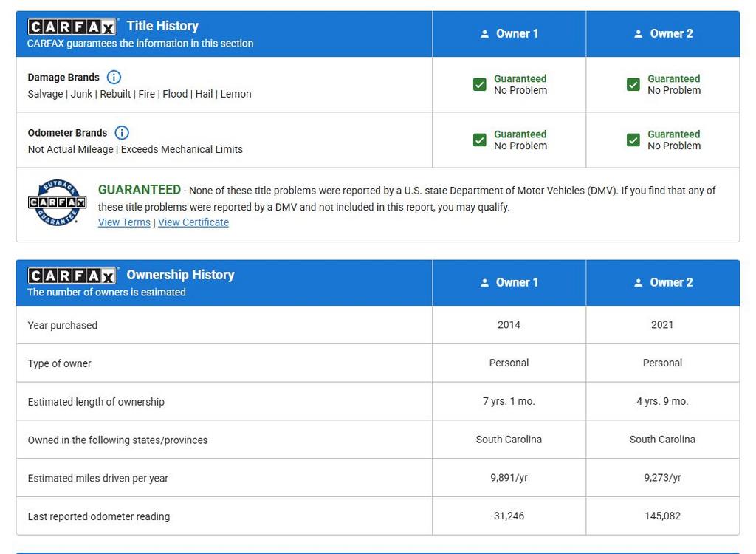Open the View Certificate link
The image size is (756, 554).
(x=193, y=222)
